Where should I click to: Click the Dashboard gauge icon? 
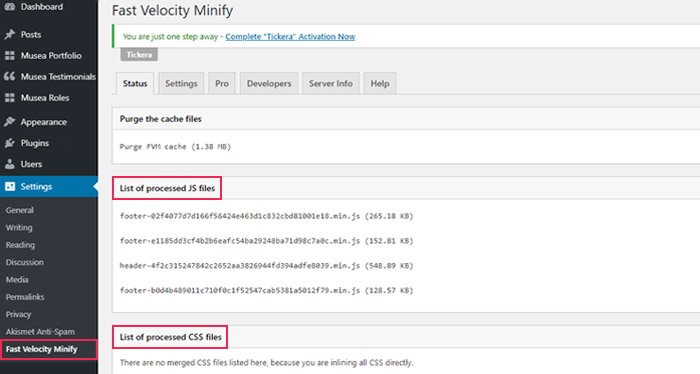(x=9, y=7)
